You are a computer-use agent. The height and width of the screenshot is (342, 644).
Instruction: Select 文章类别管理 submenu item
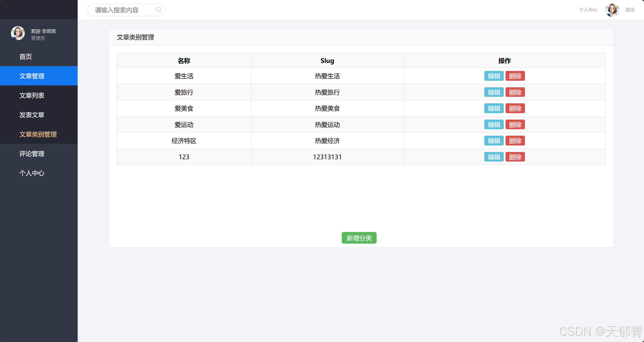(38, 134)
